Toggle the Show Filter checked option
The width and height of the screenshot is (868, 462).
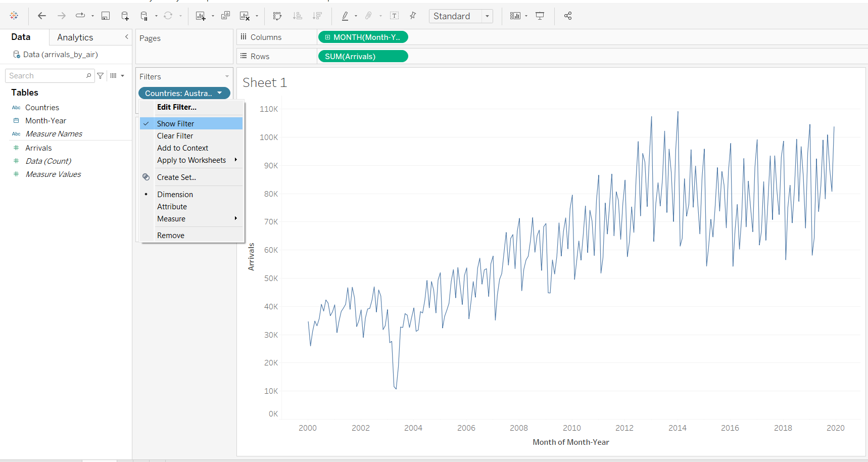(x=175, y=124)
